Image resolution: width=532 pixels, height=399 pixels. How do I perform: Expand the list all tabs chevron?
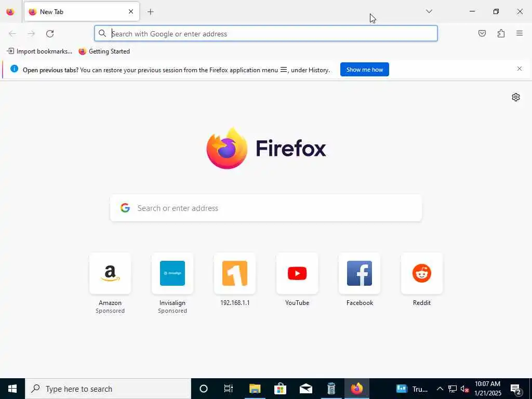[429, 11]
